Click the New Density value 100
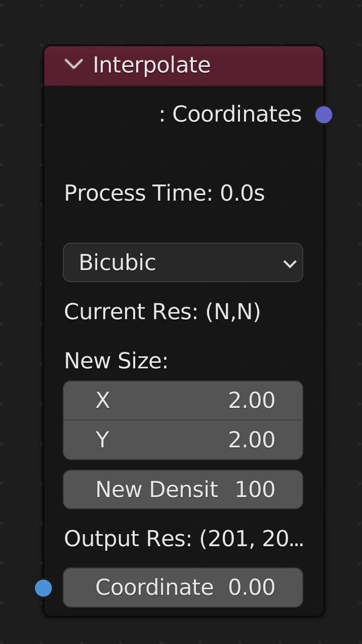The image size is (362, 644). coord(255,489)
